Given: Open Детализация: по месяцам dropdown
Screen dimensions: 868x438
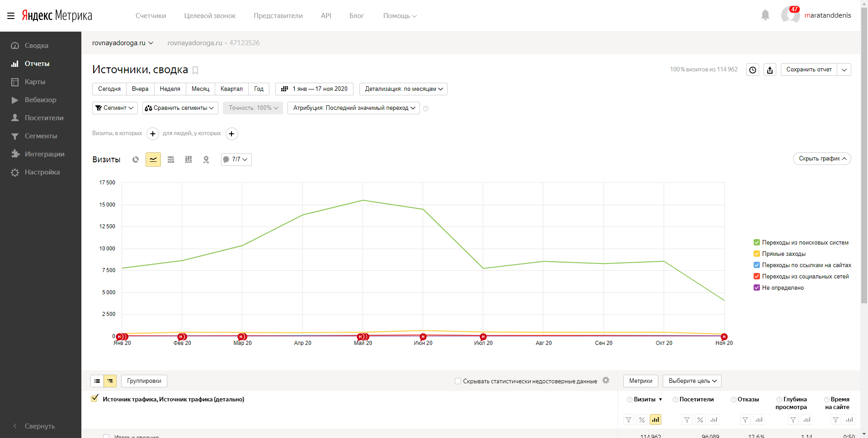Looking at the screenshot, I should tap(403, 89).
